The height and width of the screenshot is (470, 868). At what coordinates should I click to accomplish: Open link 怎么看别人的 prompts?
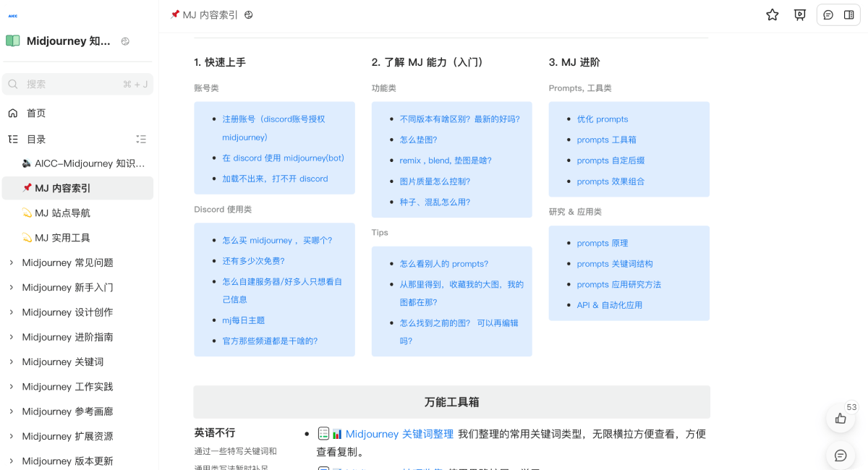click(x=443, y=264)
